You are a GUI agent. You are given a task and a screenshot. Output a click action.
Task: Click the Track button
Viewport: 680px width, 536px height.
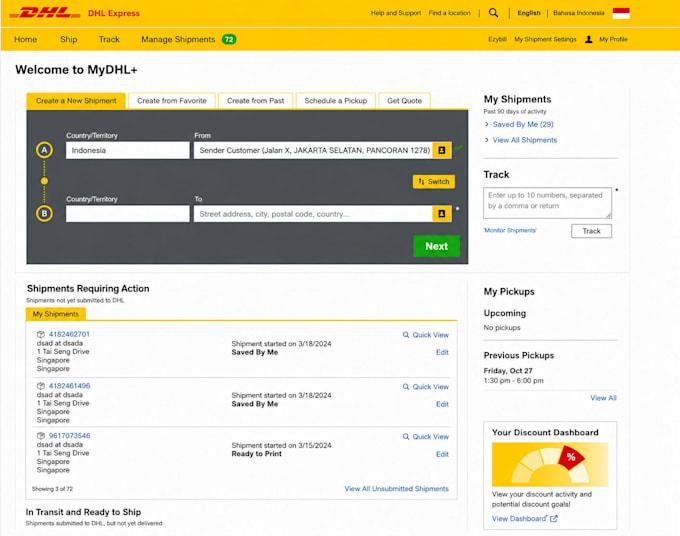(591, 231)
